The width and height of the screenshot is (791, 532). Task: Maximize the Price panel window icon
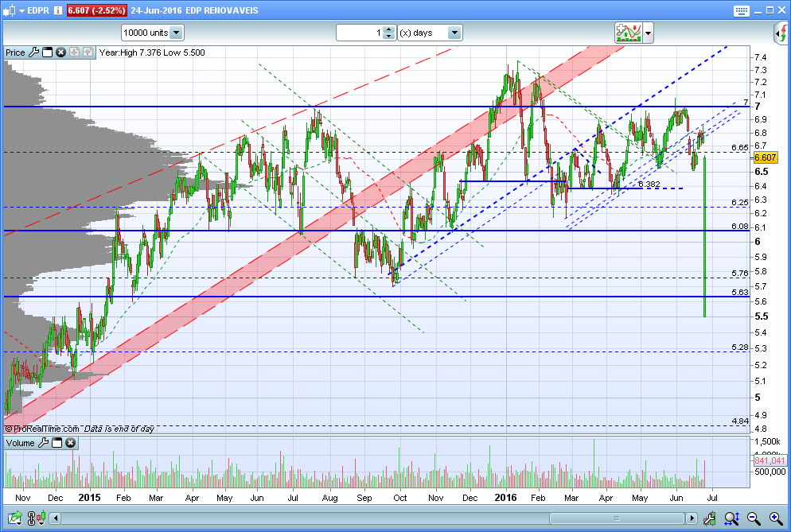(48, 52)
